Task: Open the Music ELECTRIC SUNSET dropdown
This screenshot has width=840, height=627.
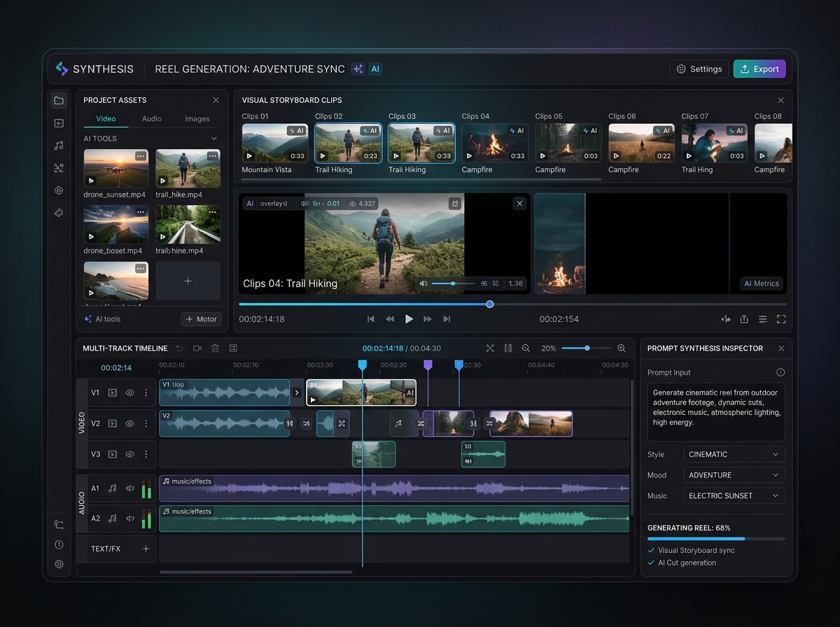Action: (x=734, y=495)
